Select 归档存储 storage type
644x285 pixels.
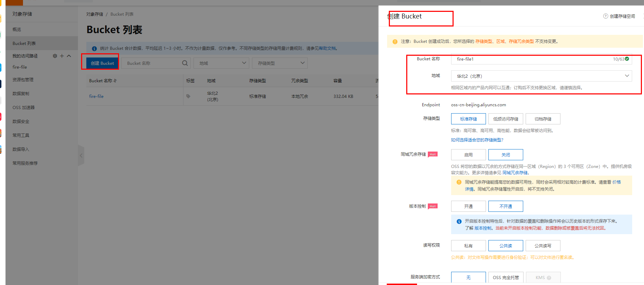(x=543, y=119)
